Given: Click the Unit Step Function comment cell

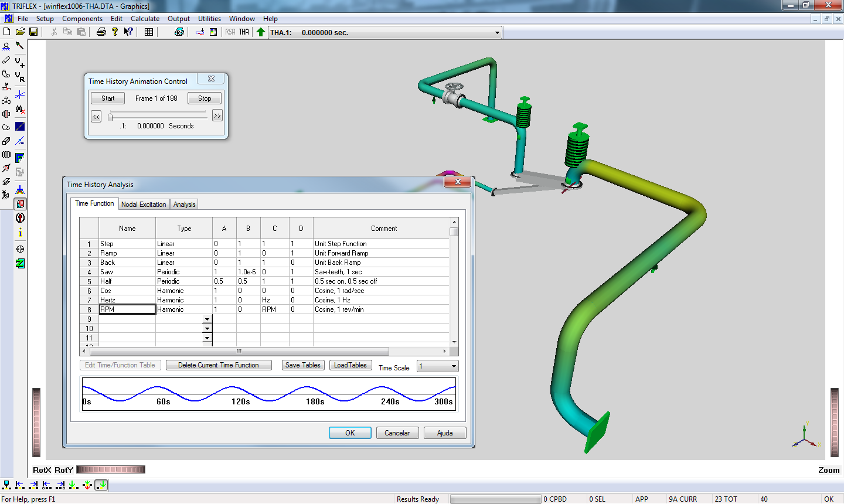Looking at the screenshot, I should coord(381,244).
